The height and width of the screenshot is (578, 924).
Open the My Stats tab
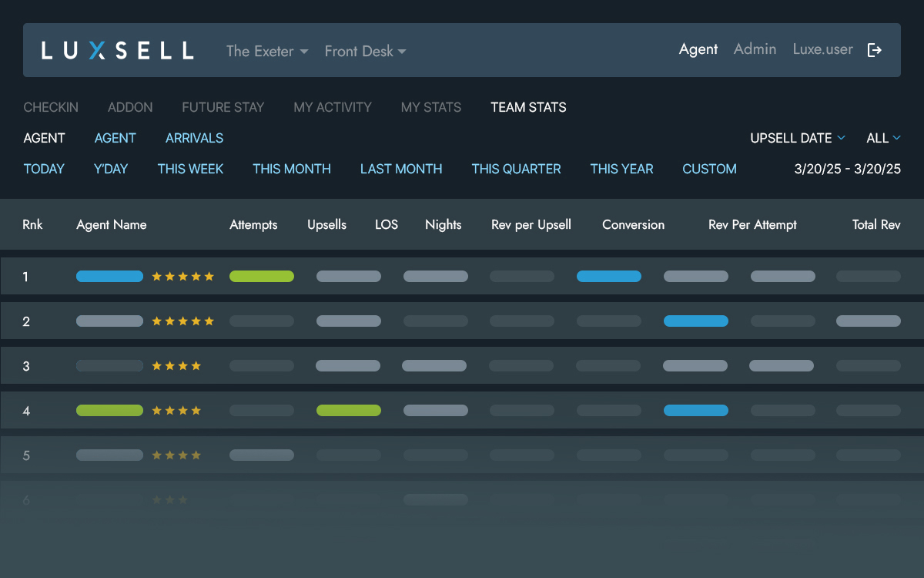pyautogui.click(x=430, y=107)
